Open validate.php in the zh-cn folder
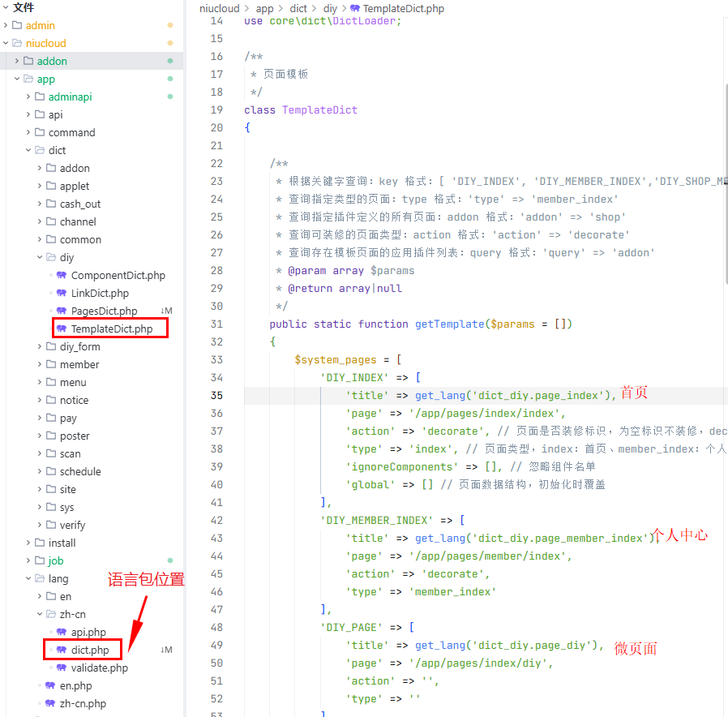This screenshot has width=728, height=717. coord(99,668)
